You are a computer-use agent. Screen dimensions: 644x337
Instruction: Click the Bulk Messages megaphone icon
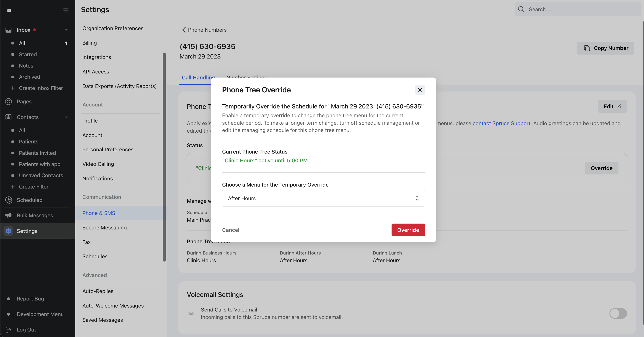[9, 215]
